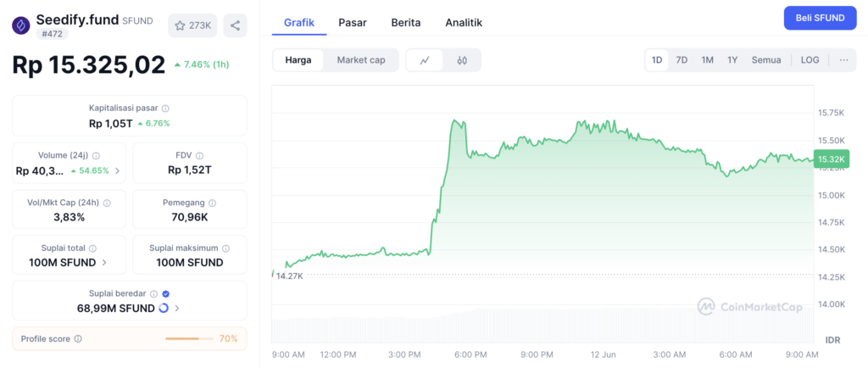Set chart range to 1M

[708, 60]
